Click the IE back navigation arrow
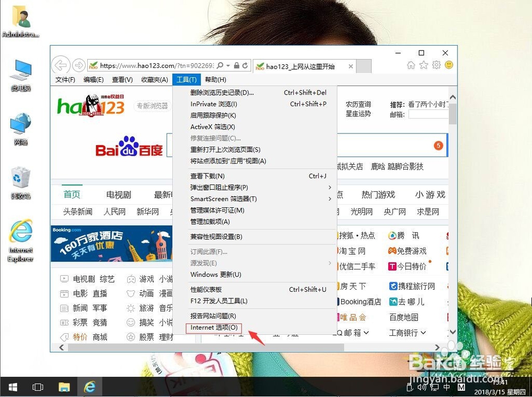 (x=61, y=65)
